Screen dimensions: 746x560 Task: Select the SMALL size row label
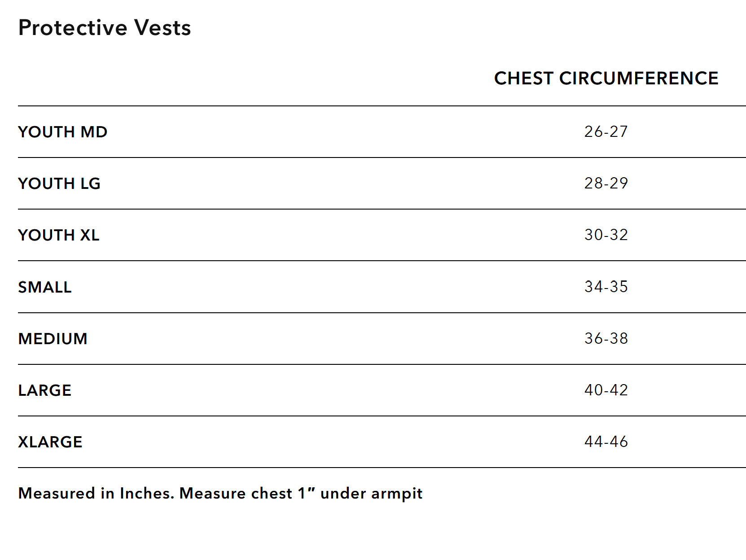45,287
